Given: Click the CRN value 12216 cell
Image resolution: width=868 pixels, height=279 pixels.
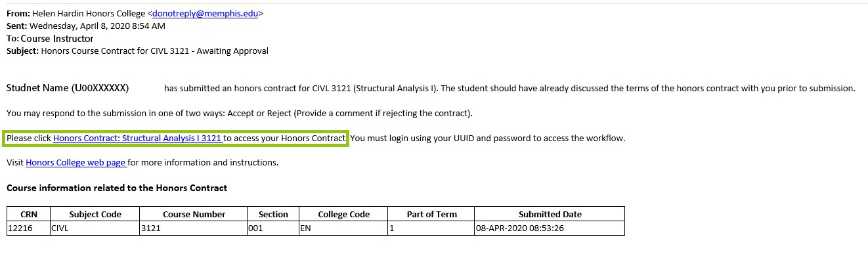Looking at the screenshot, I should click(19, 228).
